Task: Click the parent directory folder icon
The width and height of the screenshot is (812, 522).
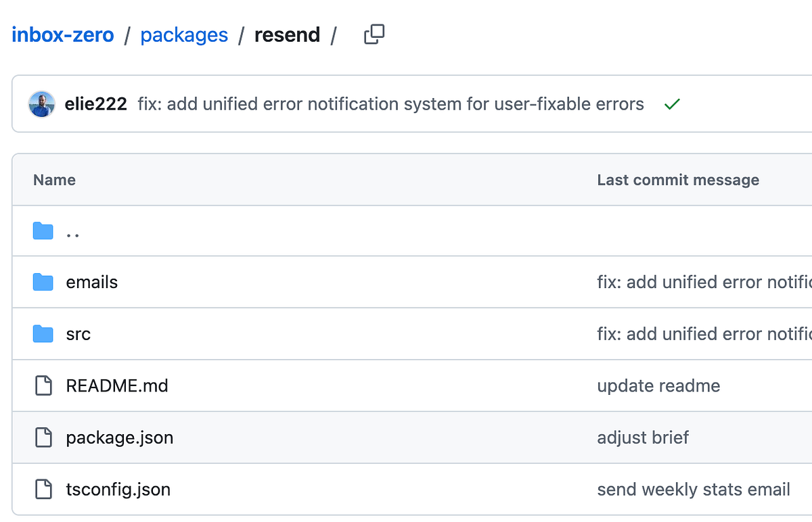Action: coord(43,231)
